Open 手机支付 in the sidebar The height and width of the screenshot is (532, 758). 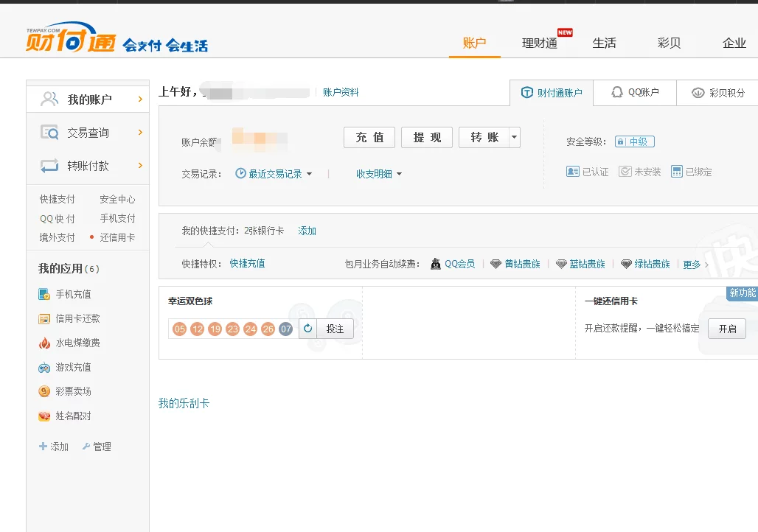(117, 218)
